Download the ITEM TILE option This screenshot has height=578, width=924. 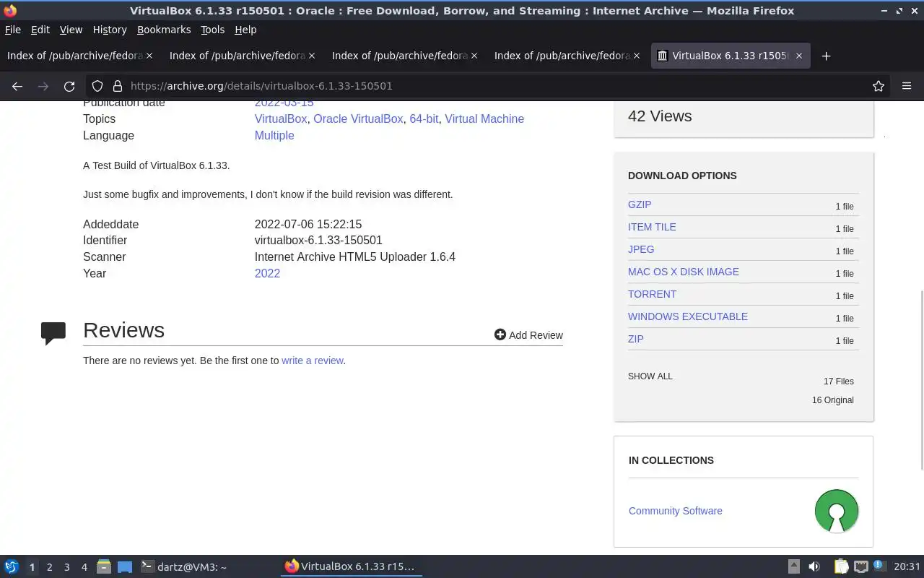tap(652, 227)
